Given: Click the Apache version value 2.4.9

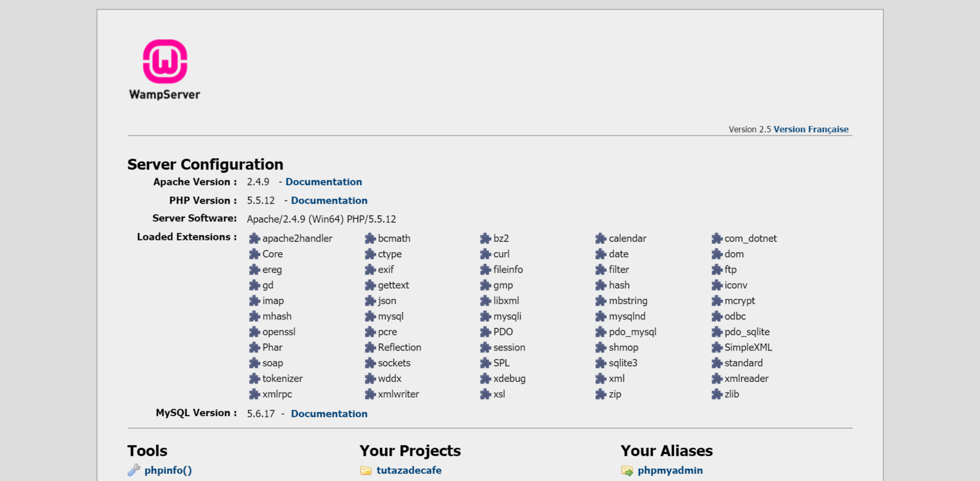Looking at the screenshot, I should (258, 182).
